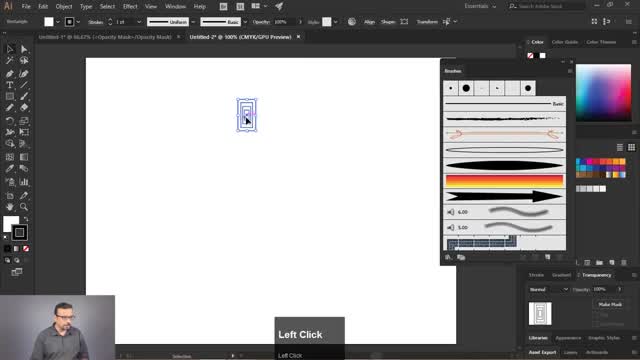Switch paint mode to Gradient in toolbar
This screenshot has height=360, width=640.
[16, 249]
